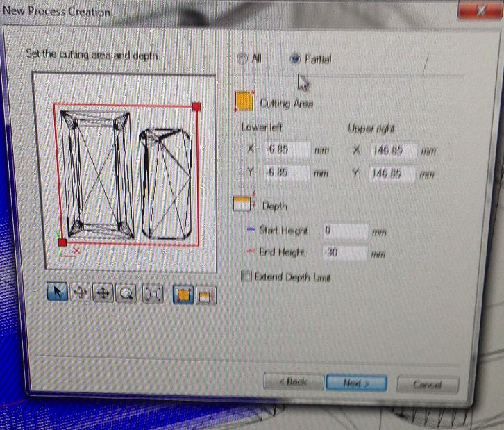Click the End Height input field

pos(344,252)
